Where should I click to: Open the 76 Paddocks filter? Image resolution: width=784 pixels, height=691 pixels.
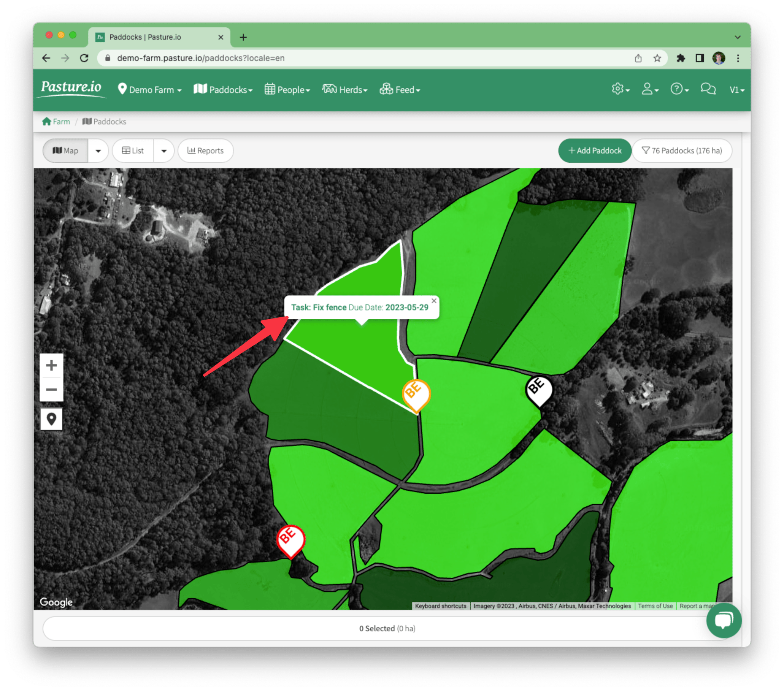tap(682, 151)
